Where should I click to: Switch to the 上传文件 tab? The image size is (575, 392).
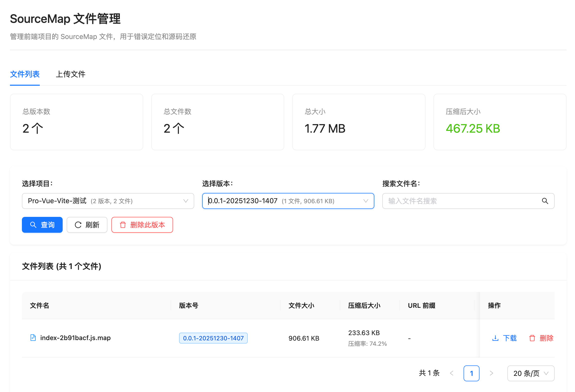(x=70, y=74)
